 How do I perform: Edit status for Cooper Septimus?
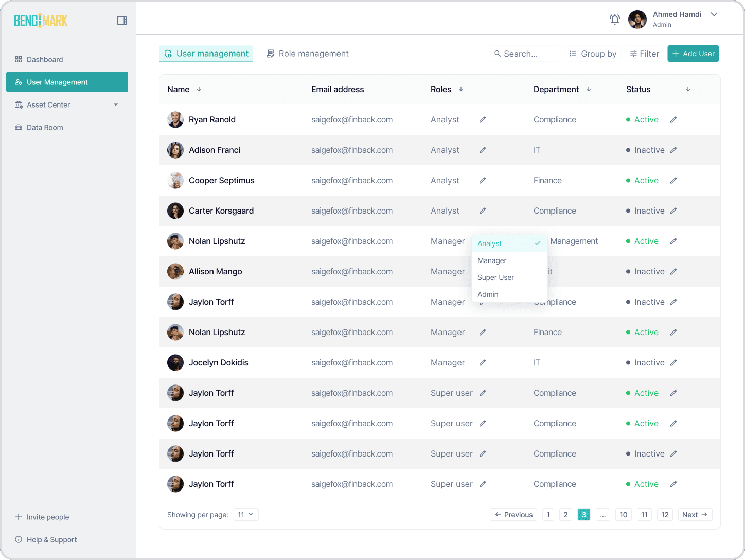673,180
